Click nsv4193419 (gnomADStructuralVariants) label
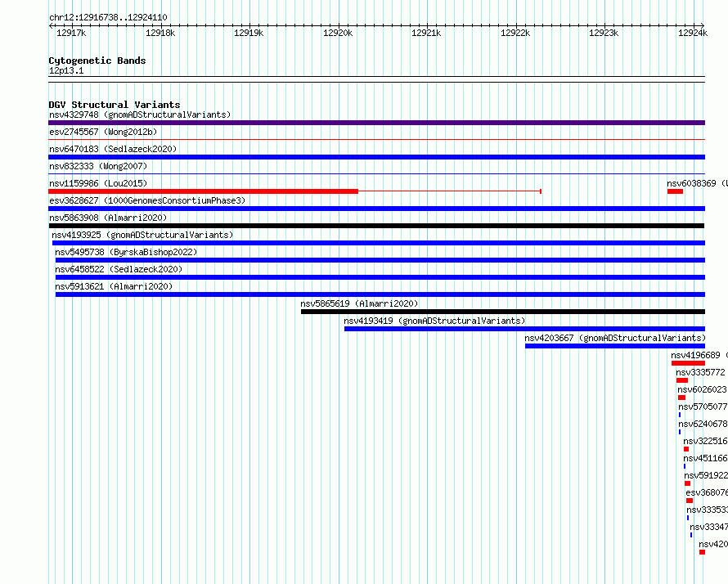This screenshot has width=728, height=584. coord(434,321)
